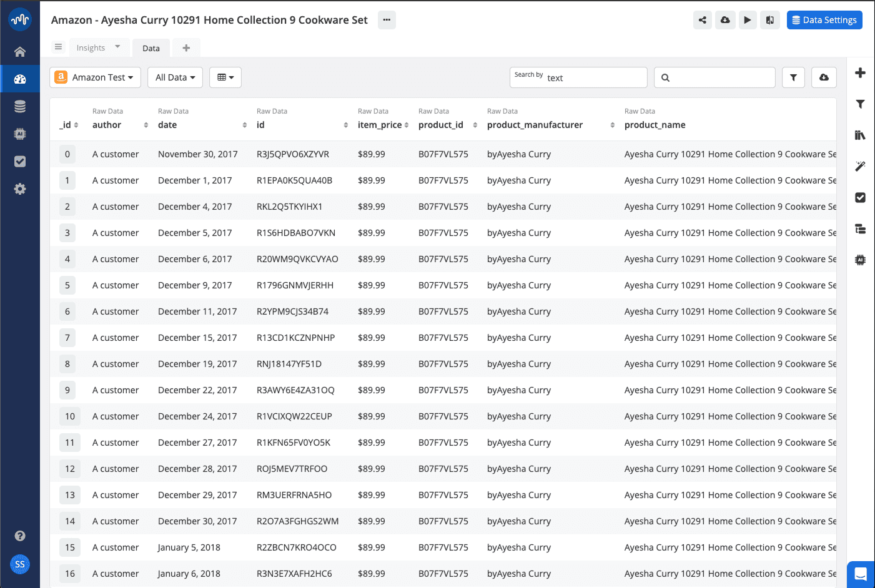Select row index 16 badge
875x588 pixels.
tap(70, 574)
